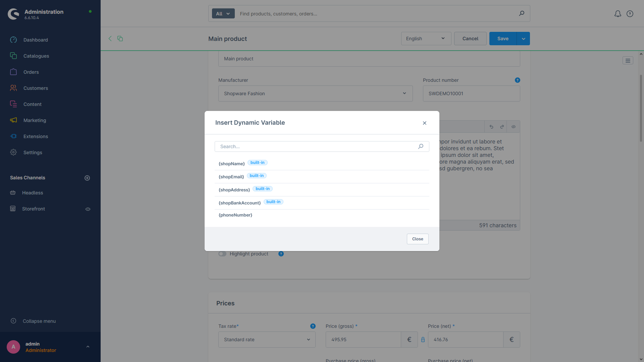Screen dimensions: 644x362
Task: Open notifications bell icon
Action: tap(618, 14)
